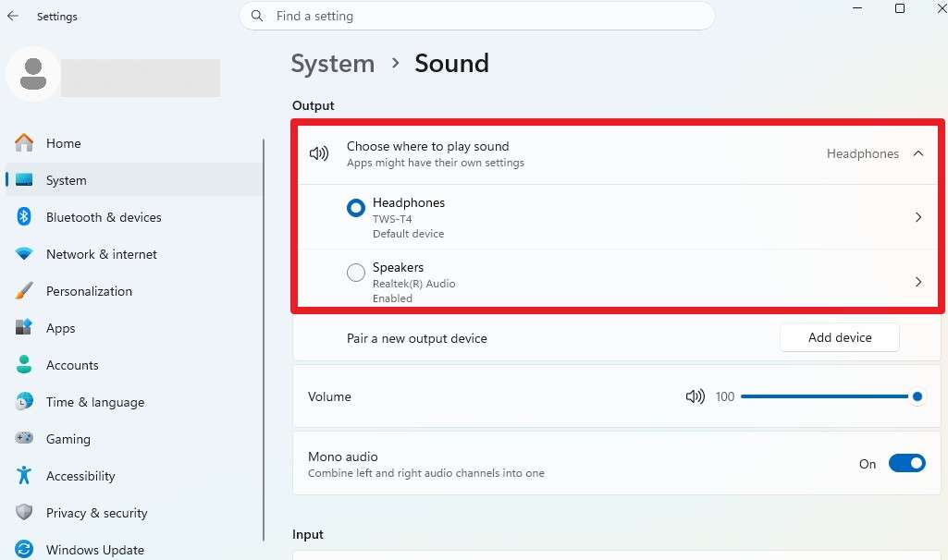Click the Windows Update sync icon
Viewport: 948px width, 560px height.
(x=24, y=549)
